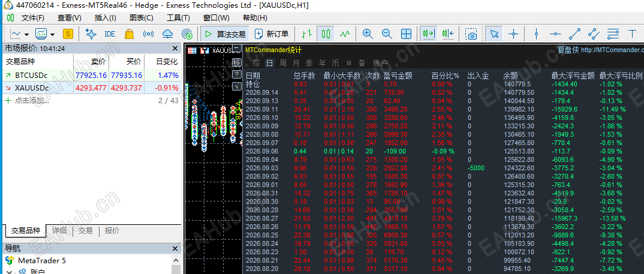
Task: Click the checkmark √ panel button
Action: point(237,86)
